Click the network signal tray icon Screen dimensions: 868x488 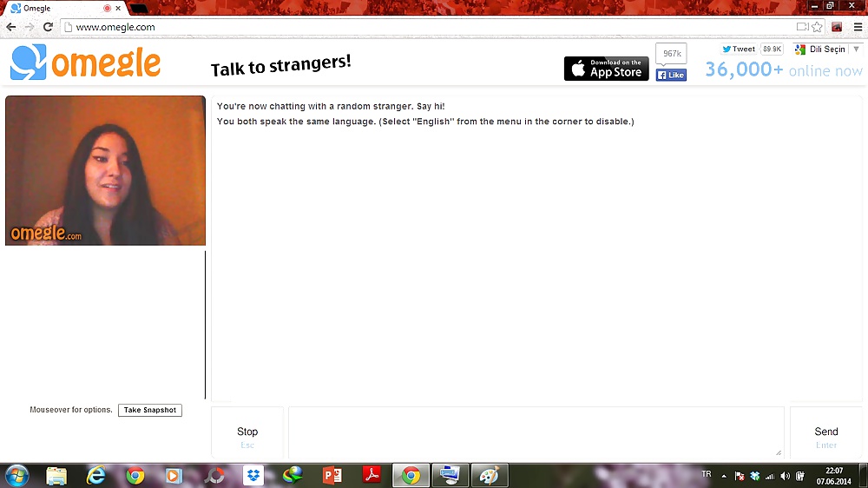[769, 477]
